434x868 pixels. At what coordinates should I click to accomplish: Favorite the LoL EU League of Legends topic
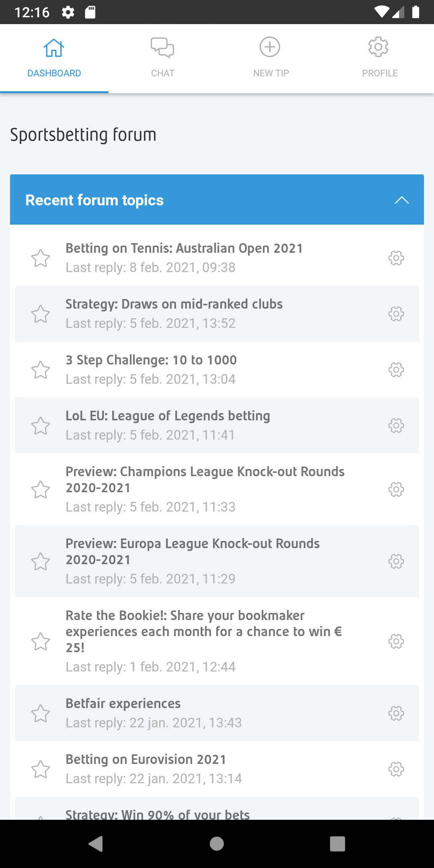pos(41,426)
